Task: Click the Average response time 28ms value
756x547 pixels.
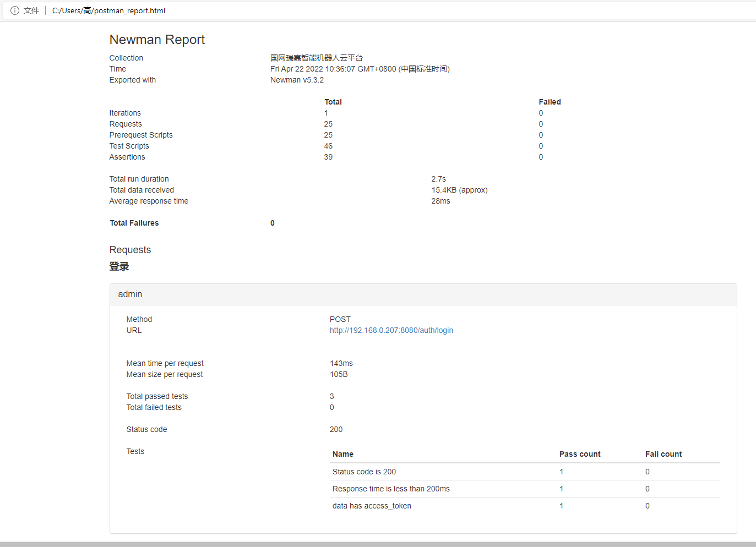Action: [440, 201]
